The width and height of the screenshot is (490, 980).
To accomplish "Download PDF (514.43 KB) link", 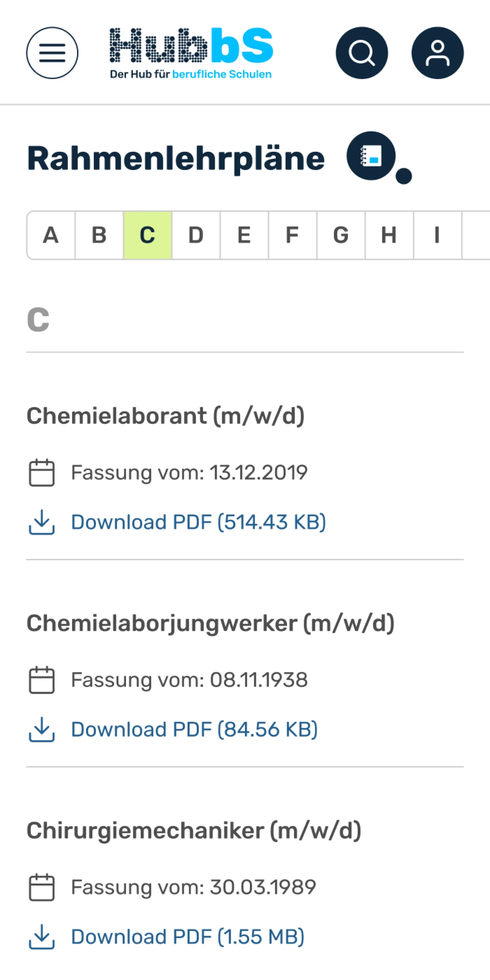I will tap(199, 522).
